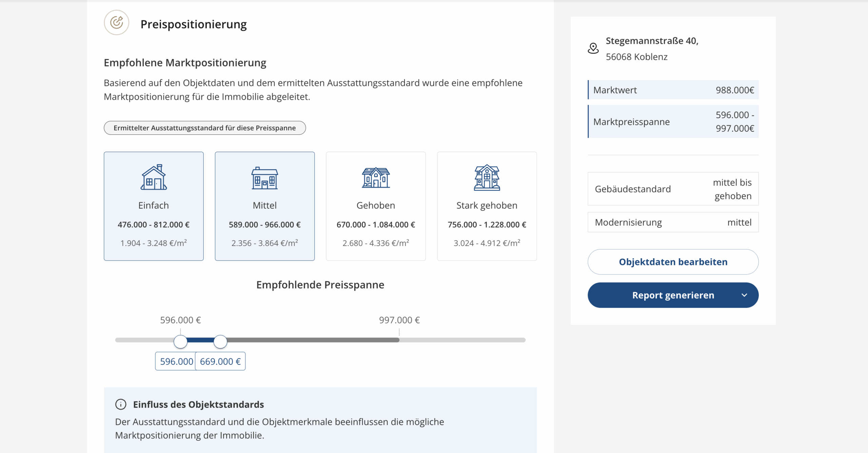Click the Empfohlende Preisspanne heading
This screenshot has height=453, width=868.
coord(320,285)
